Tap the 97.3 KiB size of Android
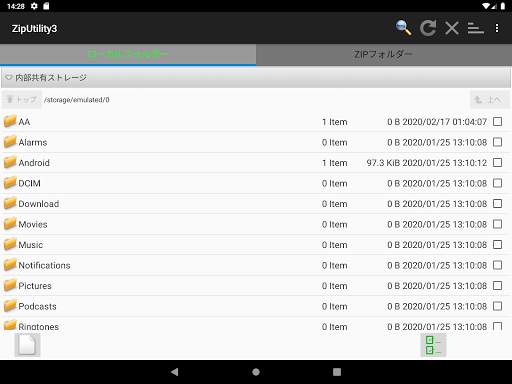Image resolution: width=512 pixels, height=384 pixels. click(383, 163)
